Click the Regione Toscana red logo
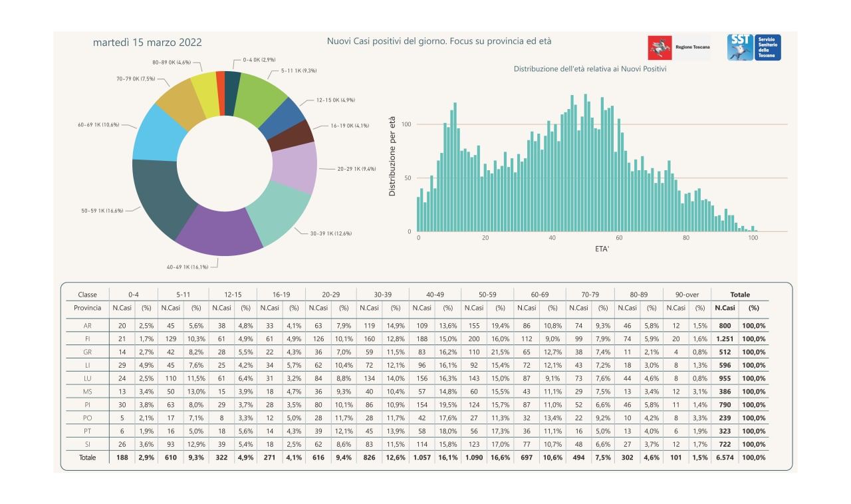Screen dimensions: 851x504 pyautogui.click(x=660, y=49)
